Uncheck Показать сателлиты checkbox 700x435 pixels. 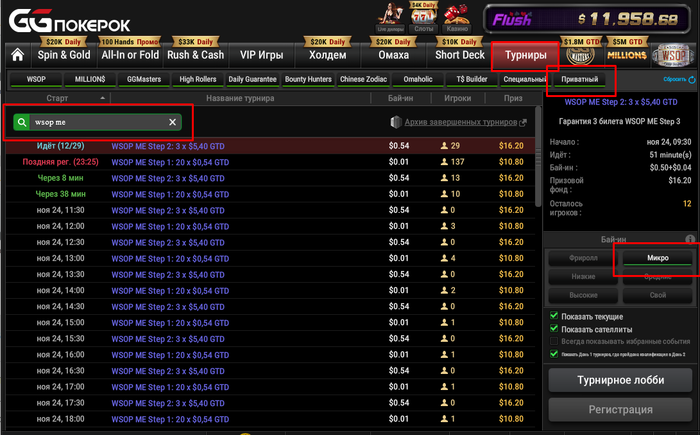point(554,329)
